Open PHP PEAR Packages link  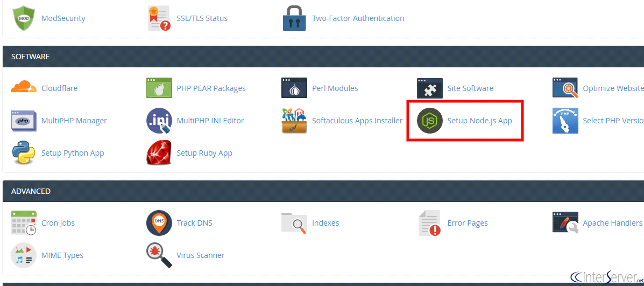(211, 88)
